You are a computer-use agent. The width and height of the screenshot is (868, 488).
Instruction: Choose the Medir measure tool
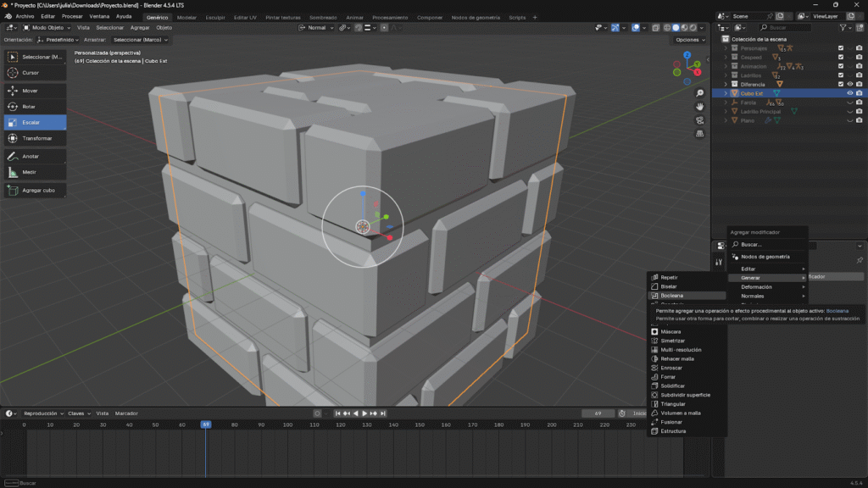[35, 172]
